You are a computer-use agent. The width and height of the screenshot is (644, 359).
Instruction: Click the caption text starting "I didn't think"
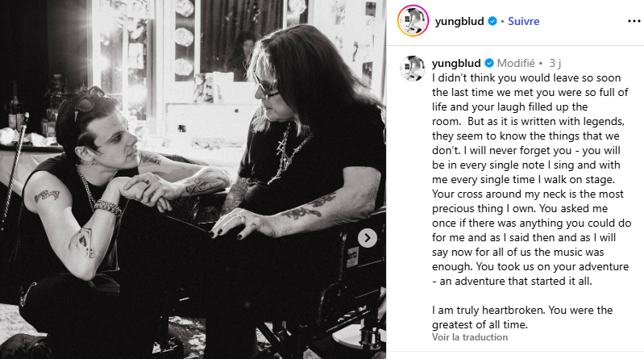tap(531, 179)
